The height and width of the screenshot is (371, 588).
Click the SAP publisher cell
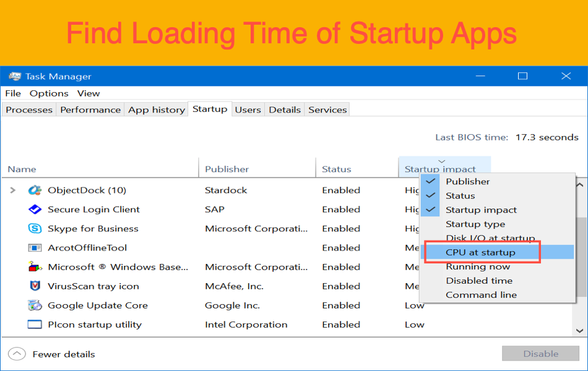[215, 210]
